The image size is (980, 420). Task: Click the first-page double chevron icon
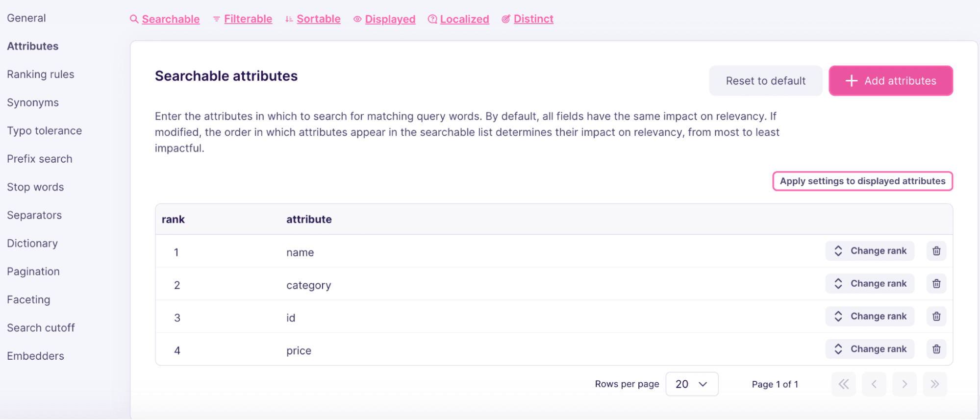click(x=843, y=384)
